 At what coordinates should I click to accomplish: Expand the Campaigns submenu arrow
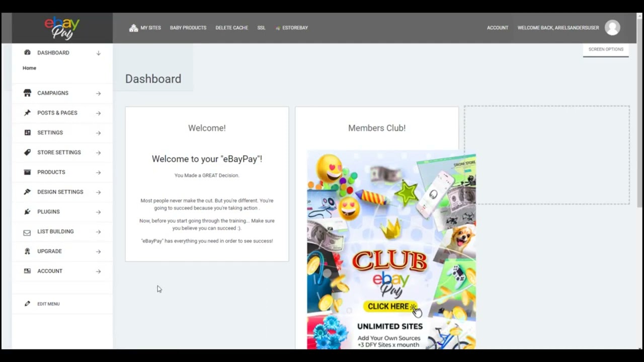[x=99, y=93]
